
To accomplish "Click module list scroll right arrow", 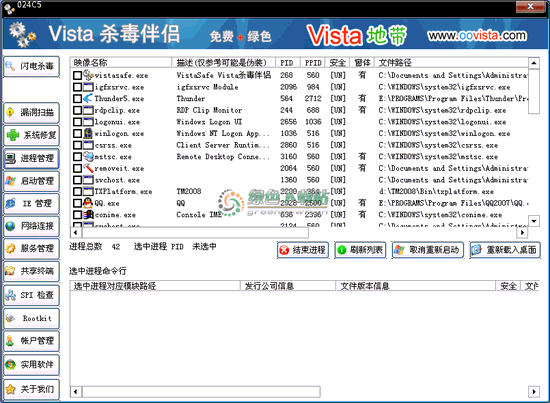I will point(534,391).
